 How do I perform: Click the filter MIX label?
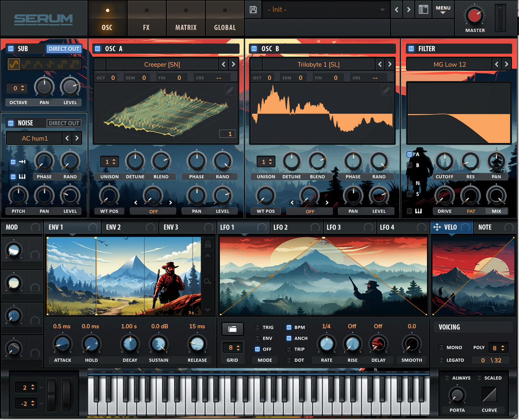click(x=496, y=211)
